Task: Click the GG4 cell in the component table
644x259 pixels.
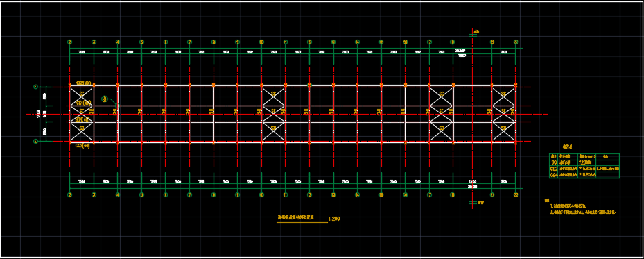Action: pos(554,175)
